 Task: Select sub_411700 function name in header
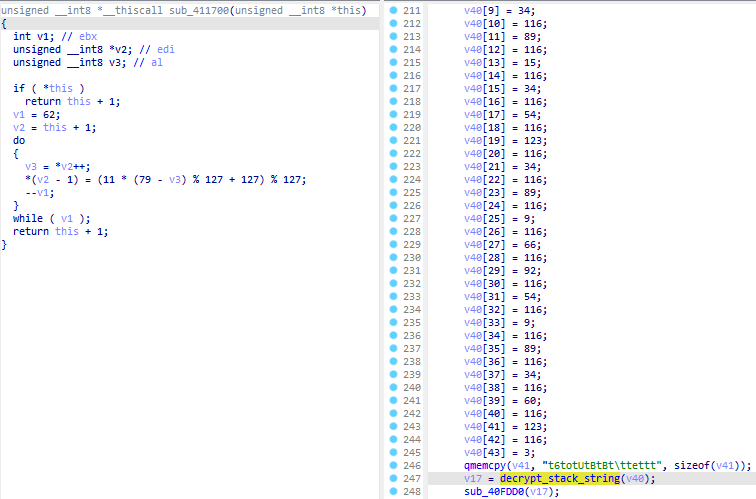coord(199,10)
